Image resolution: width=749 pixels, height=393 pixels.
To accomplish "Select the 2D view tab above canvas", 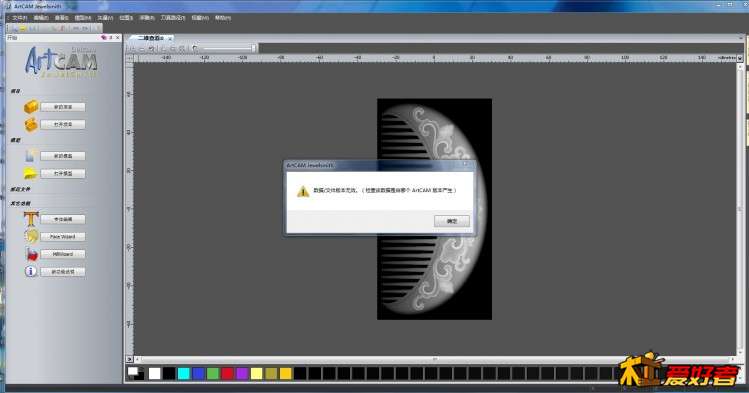I will (150, 38).
